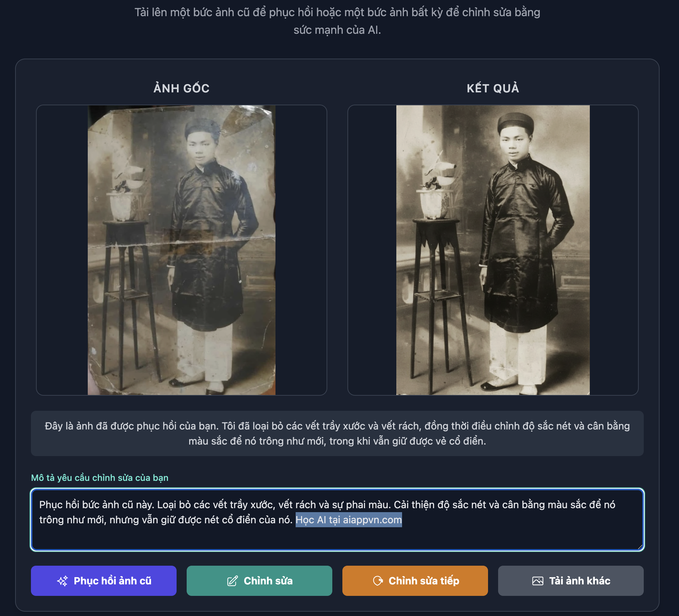The width and height of the screenshot is (679, 616).
Task: Click the sparkle icon on Phục hồi ảnh cũ
Action: tap(62, 581)
